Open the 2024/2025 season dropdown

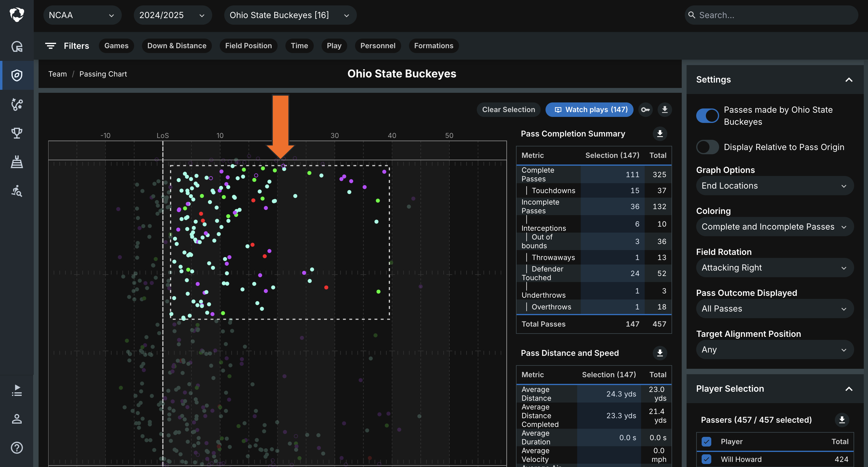pyautogui.click(x=172, y=15)
